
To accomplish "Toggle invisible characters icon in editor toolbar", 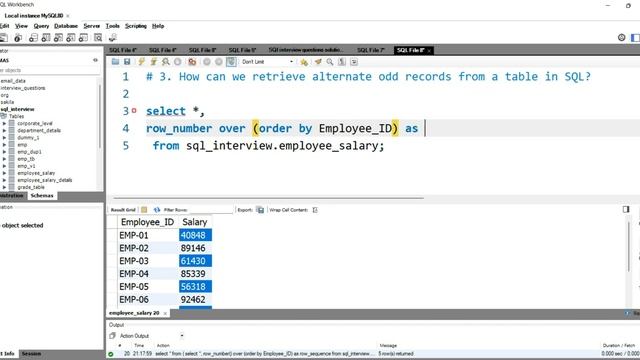I will (x=342, y=62).
